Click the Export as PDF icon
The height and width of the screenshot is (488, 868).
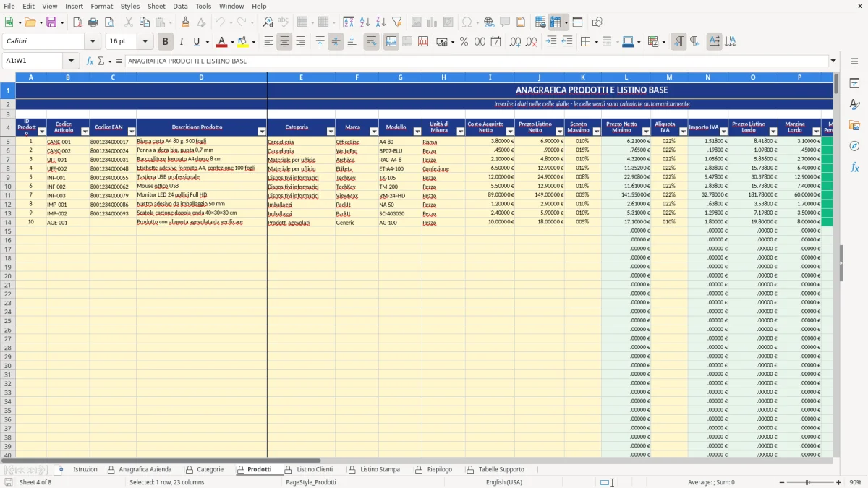[77, 22]
